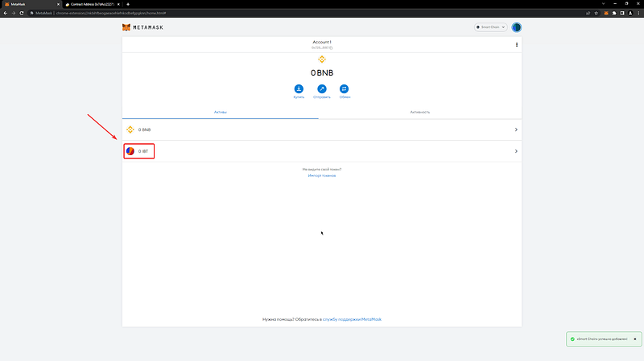
Task: Click the share page icon
Action: coord(588,13)
